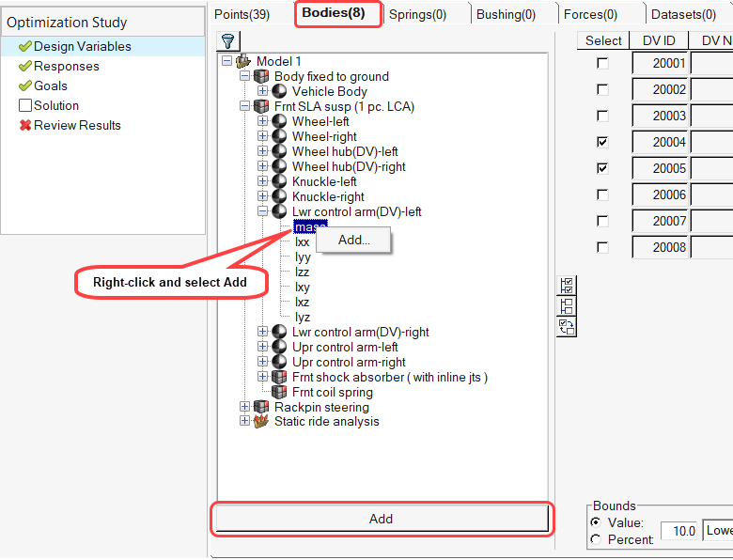Screen dimensions: 733x560
Task: Click the Frnt coil spring icon
Action: (x=279, y=392)
